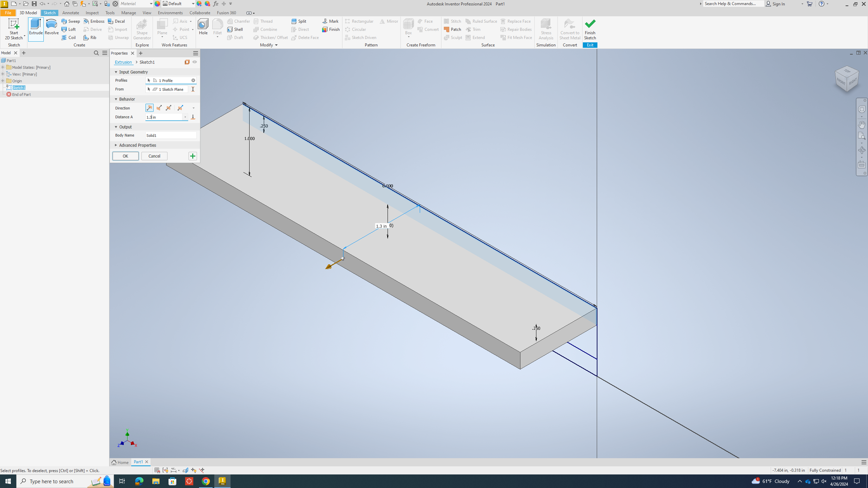Click the Save icon in quick access toolbar
This screenshot has height=488, width=868.
point(34,4)
